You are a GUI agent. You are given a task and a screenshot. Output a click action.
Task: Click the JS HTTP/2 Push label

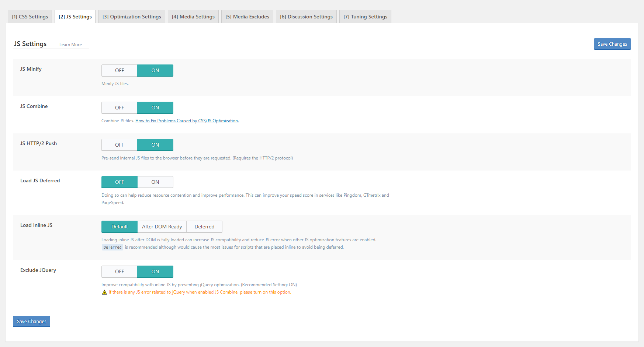[x=38, y=143]
